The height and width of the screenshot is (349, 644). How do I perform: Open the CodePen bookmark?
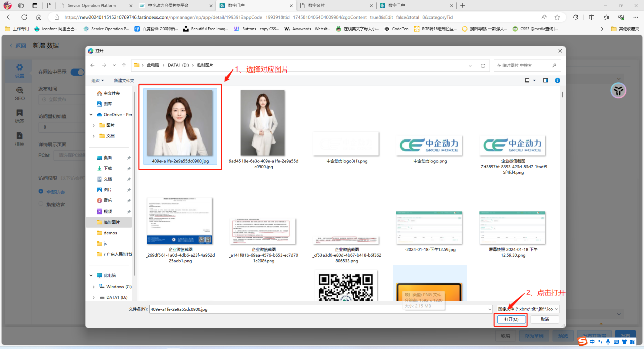tap(397, 29)
